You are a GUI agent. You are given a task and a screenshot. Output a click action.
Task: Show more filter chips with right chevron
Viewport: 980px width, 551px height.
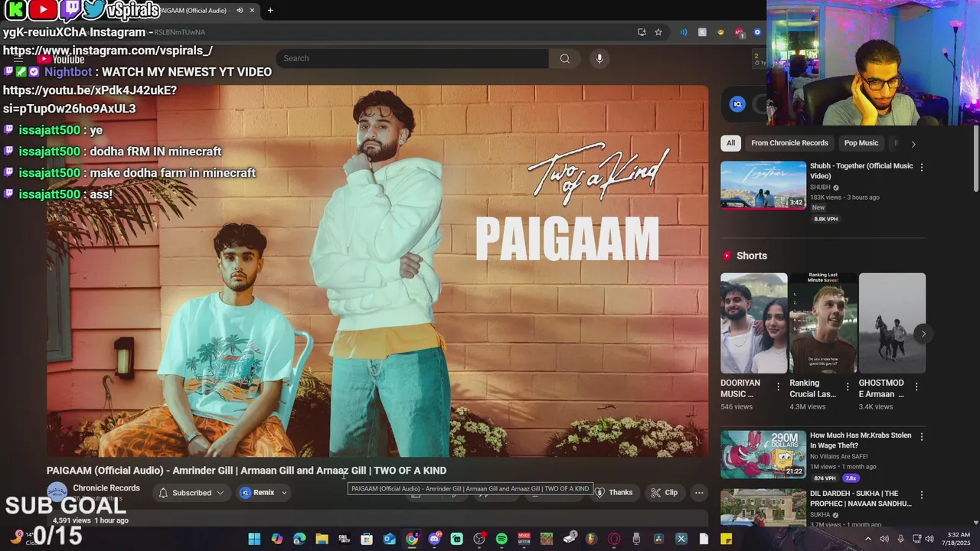click(x=913, y=144)
